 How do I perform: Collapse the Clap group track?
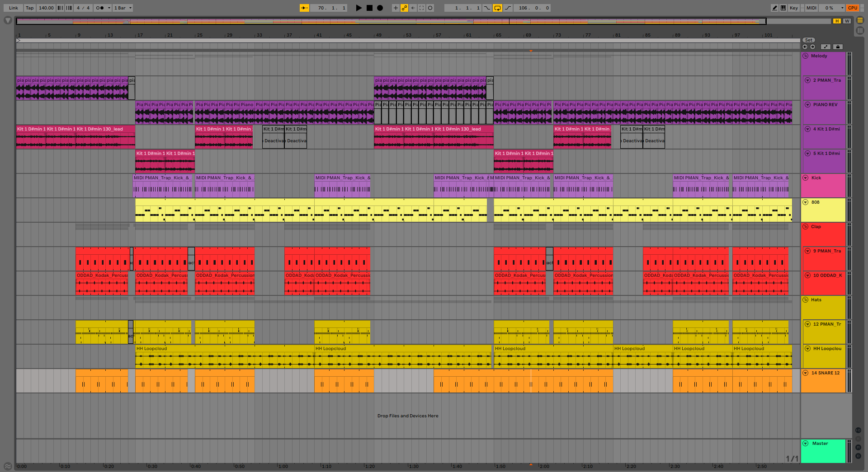click(806, 227)
